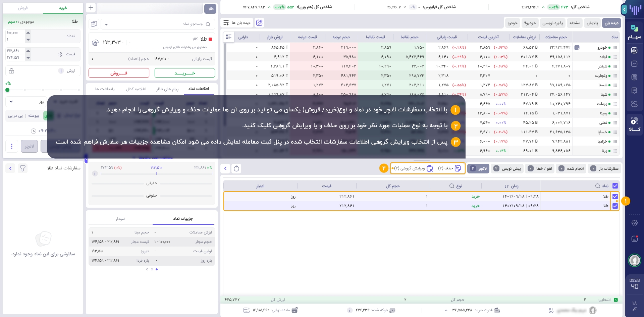Expand the روز validity dropdown
The height and width of the screenshot is (317, 644).
11,102
